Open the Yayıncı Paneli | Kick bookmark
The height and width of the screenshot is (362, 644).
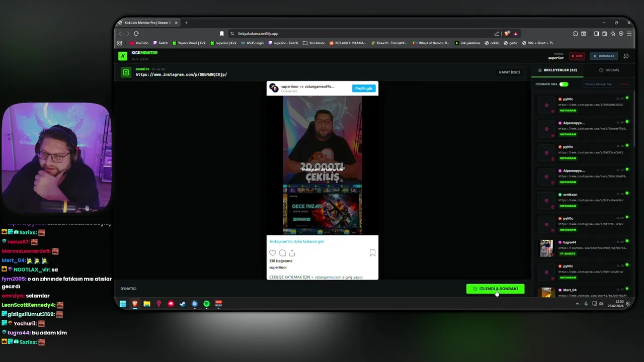189,43
